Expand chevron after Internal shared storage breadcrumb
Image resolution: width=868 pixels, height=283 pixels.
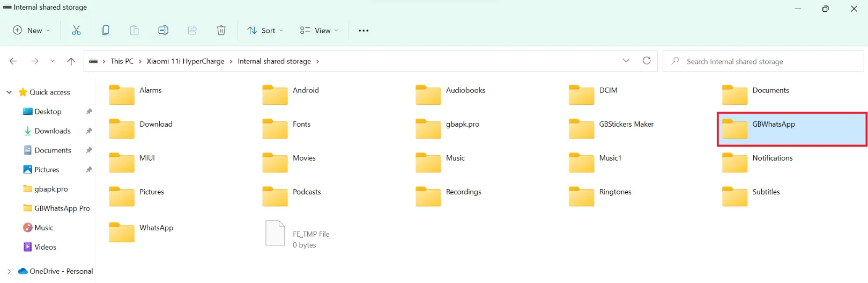(x=317, y=61)
